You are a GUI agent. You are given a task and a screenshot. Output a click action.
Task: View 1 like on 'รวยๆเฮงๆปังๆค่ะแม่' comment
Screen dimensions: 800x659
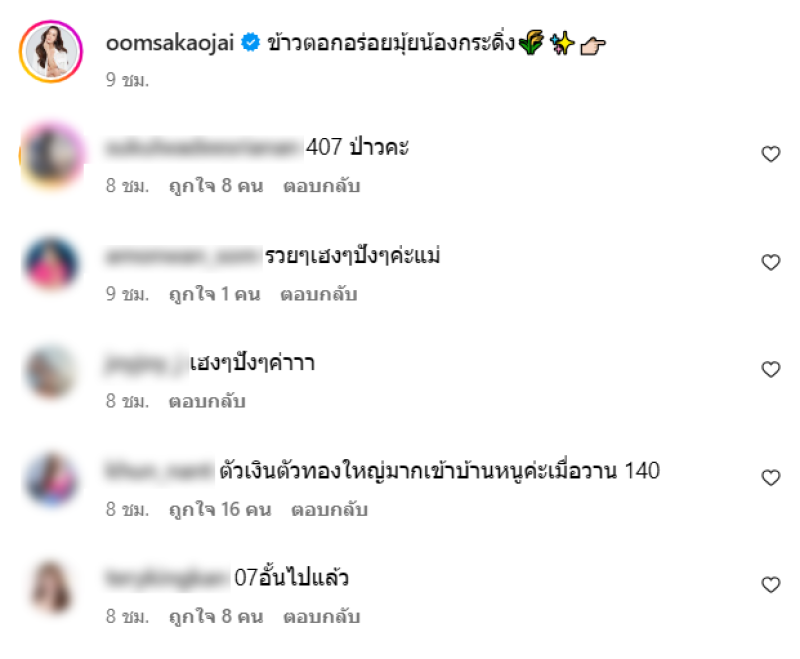215,294
